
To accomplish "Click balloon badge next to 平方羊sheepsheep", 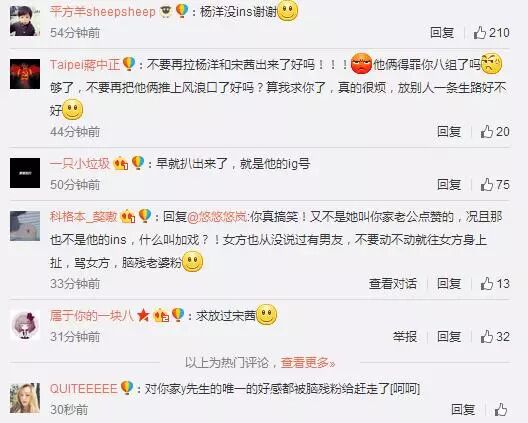I will (x=182, y=11).
